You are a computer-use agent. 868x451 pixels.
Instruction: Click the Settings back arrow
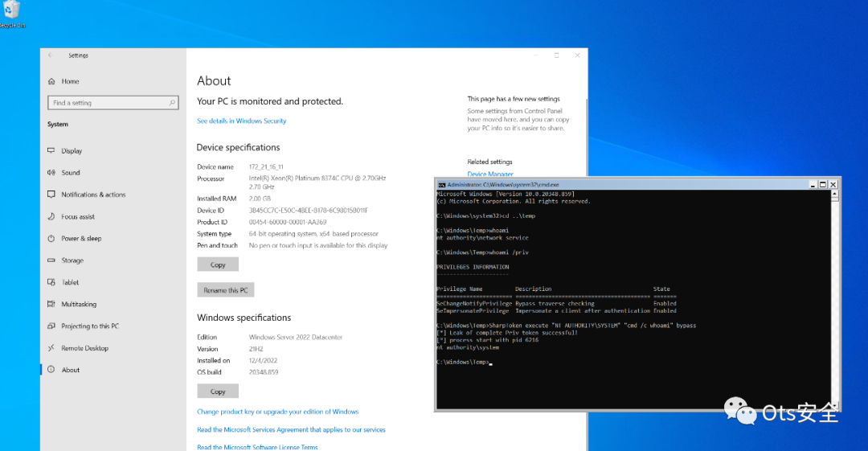click(x=51, y=55)
